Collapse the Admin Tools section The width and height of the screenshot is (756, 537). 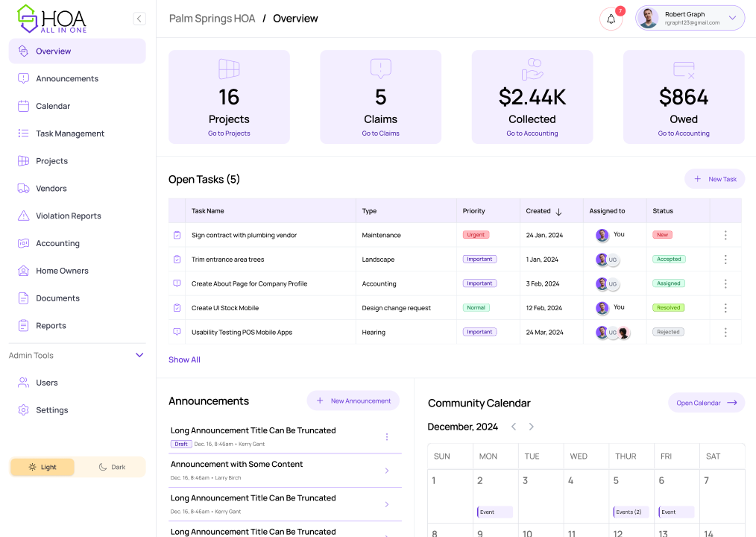(x=139, y=355)
